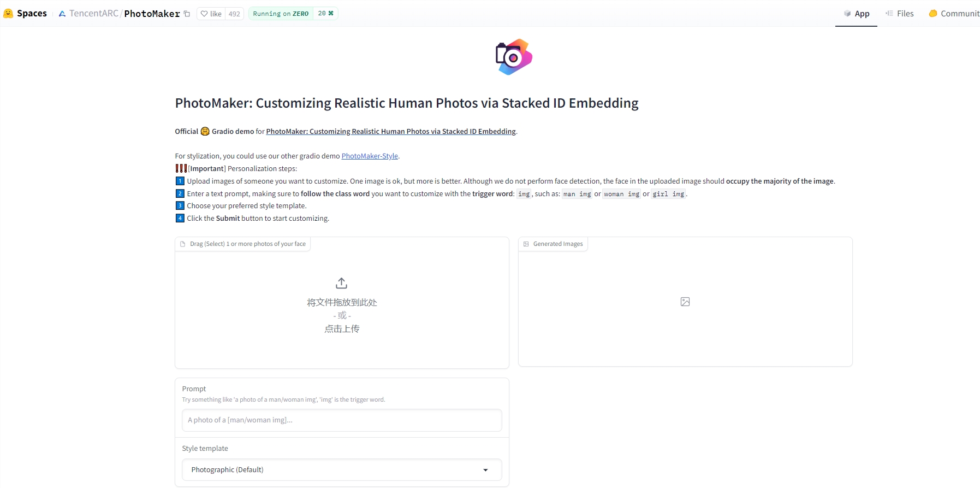Screen dimensions: 980x488
Task: Open the PhotoMaker-Style demo link
Action: pyautogui.click(x=370, y=156)
